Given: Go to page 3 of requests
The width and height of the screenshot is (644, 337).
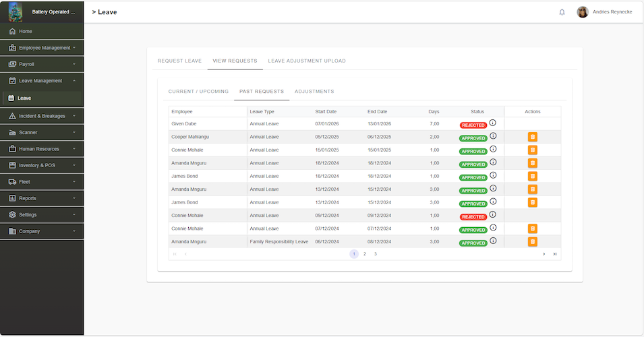Looking at the screenshot, I should click(376, 254).
